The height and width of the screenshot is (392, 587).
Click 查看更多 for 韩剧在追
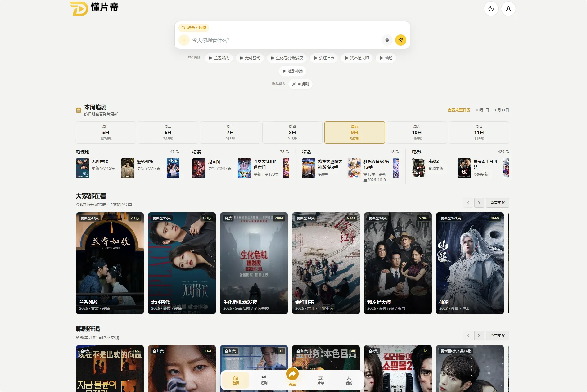point(498,336)
